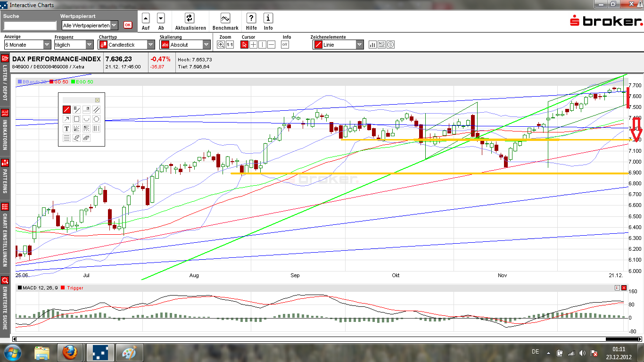The image size is (644, 362).
Task: Click the eraser tool for single drawing
Action: click(76, 138)
